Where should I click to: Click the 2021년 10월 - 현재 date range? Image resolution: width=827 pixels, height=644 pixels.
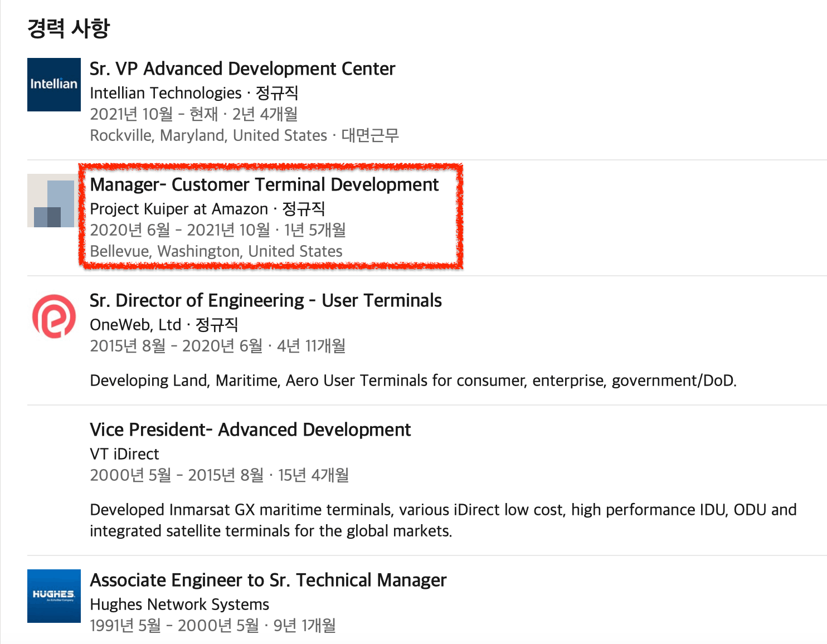coord(154,114)
